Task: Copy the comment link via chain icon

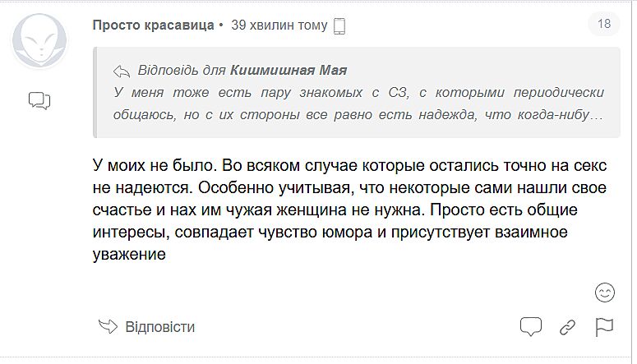Action: (x=567, y=327)
